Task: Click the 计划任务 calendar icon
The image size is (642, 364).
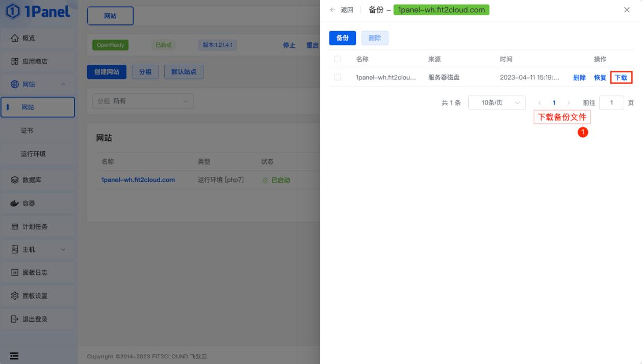Action: pyautogui.click(x=15, y=226)
